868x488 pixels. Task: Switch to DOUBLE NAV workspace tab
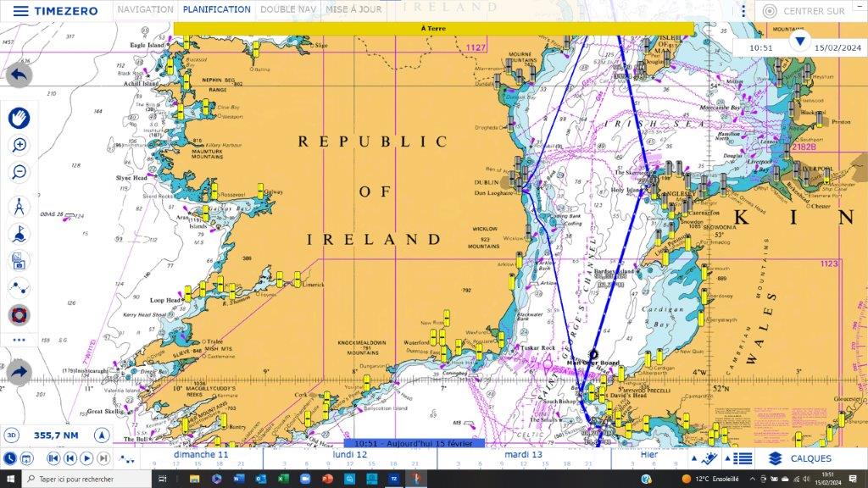(288, 9)
